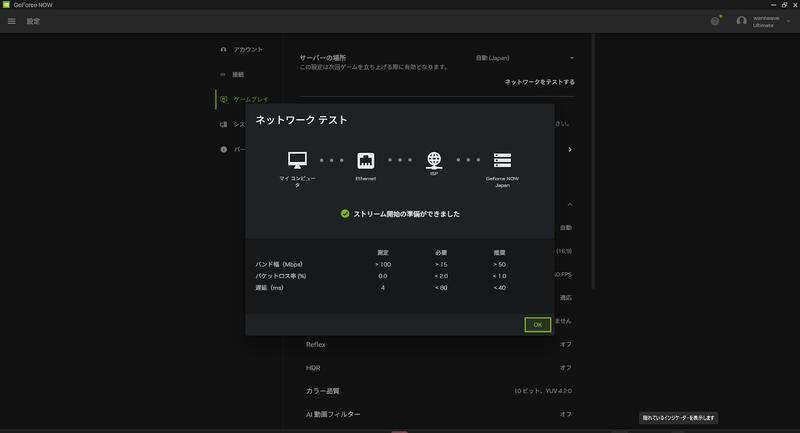Collapse section with the up chevron

(570, 205)
